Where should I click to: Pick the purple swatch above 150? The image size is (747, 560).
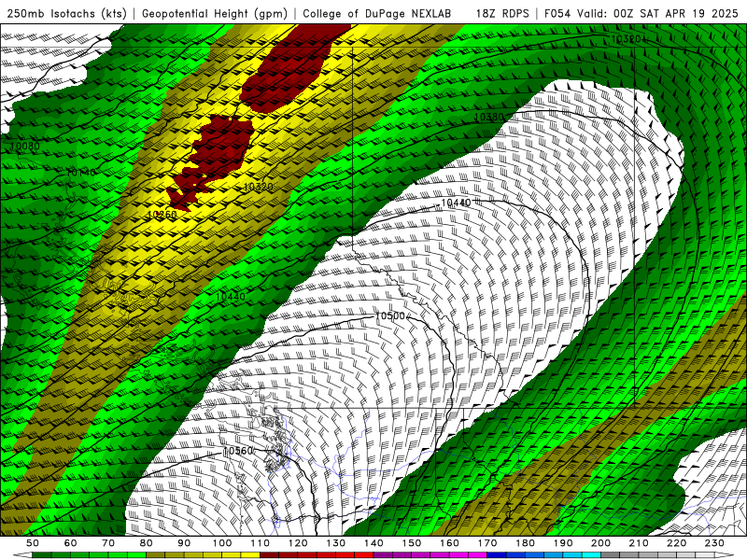point(421,555)
